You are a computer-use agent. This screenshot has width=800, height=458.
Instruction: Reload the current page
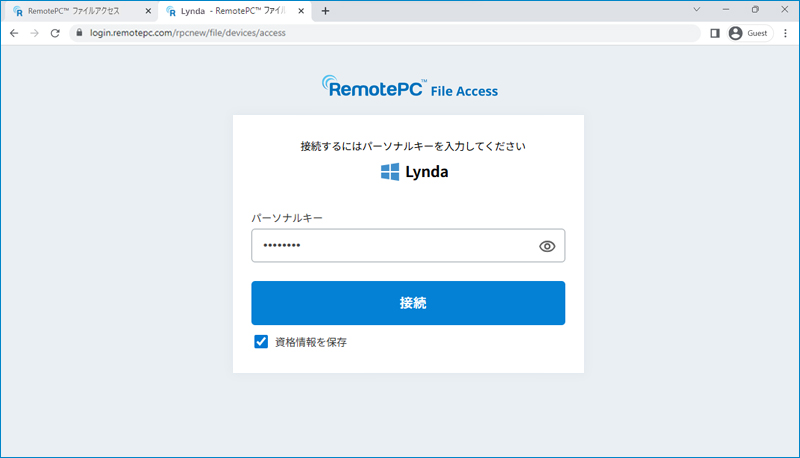(x=55, y=33)
